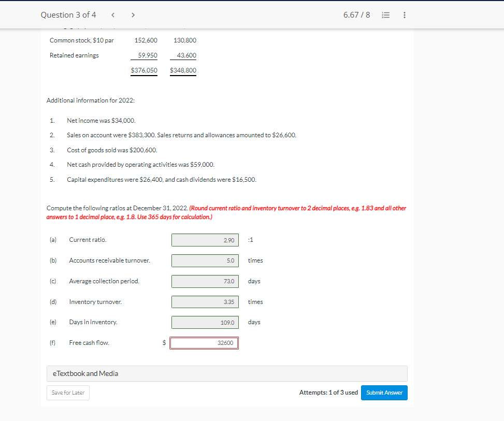504x421 pixels.
Task: Edit the Free cash flow amount 32600
Action: point(204,343)
